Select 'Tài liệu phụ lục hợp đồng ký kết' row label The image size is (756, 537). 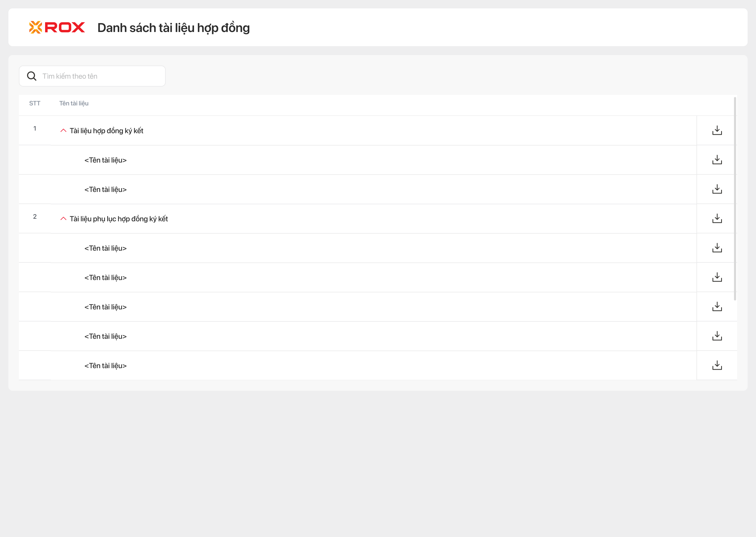pos(119,219)
